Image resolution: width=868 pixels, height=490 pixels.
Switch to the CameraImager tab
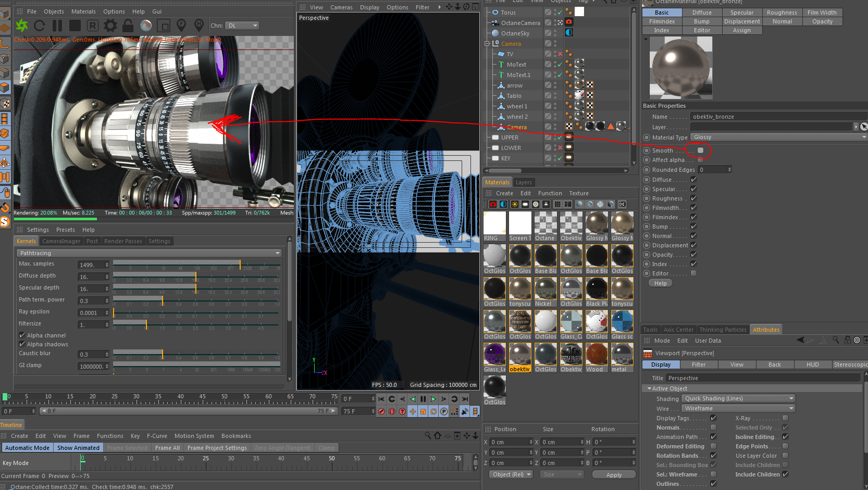tap(61, 241)
